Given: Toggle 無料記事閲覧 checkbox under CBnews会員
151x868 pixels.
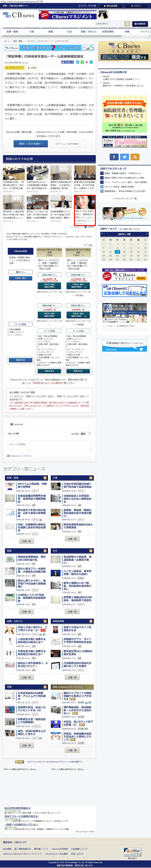Looking at the screenshot, I should pyautogui.click(x=9, y=329).
